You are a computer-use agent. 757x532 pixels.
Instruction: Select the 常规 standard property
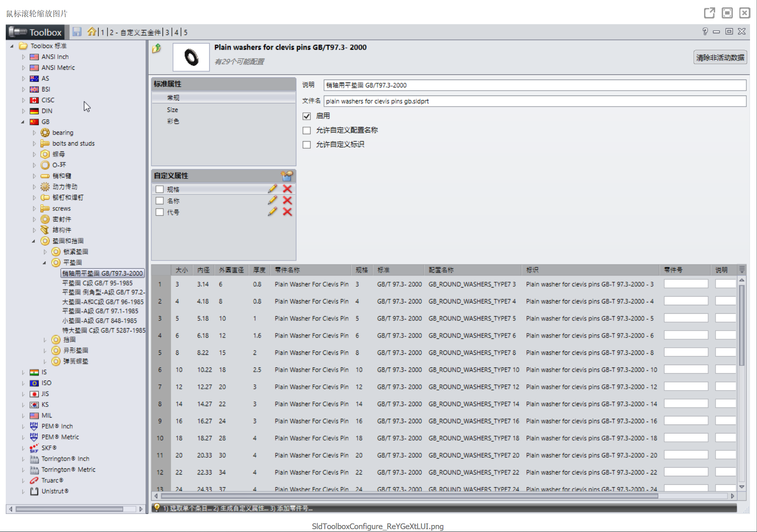point(224,98)
